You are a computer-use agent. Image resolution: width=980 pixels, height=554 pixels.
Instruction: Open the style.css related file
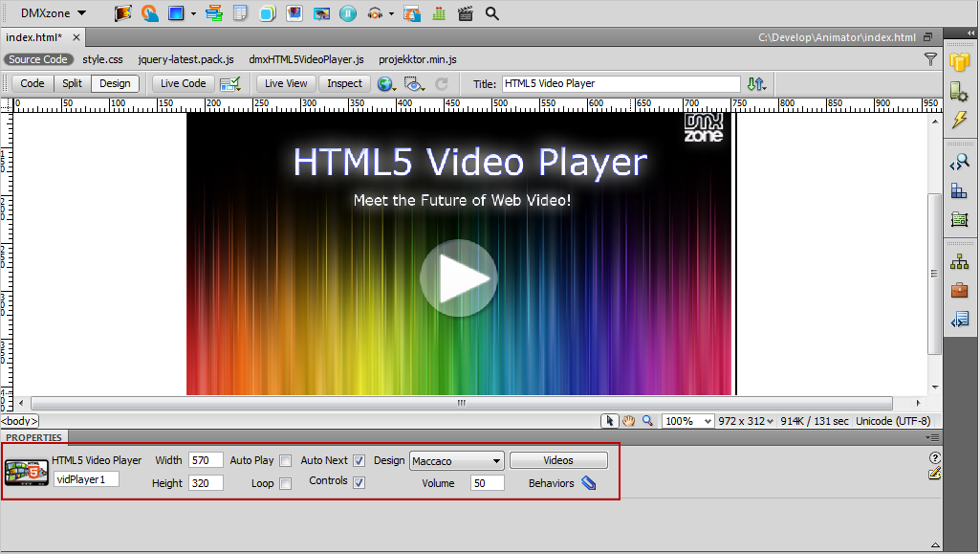coord(102,59)
